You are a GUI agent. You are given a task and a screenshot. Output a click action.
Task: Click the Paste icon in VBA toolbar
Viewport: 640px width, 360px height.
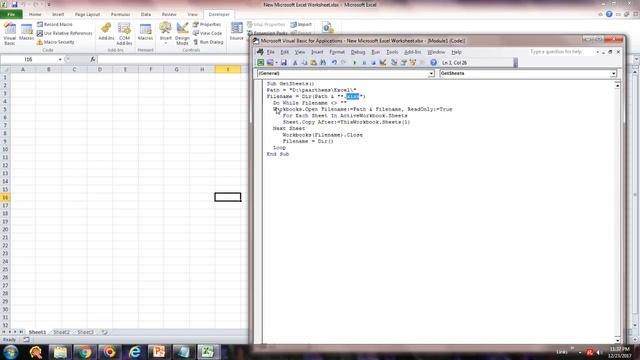coord(313,62)
